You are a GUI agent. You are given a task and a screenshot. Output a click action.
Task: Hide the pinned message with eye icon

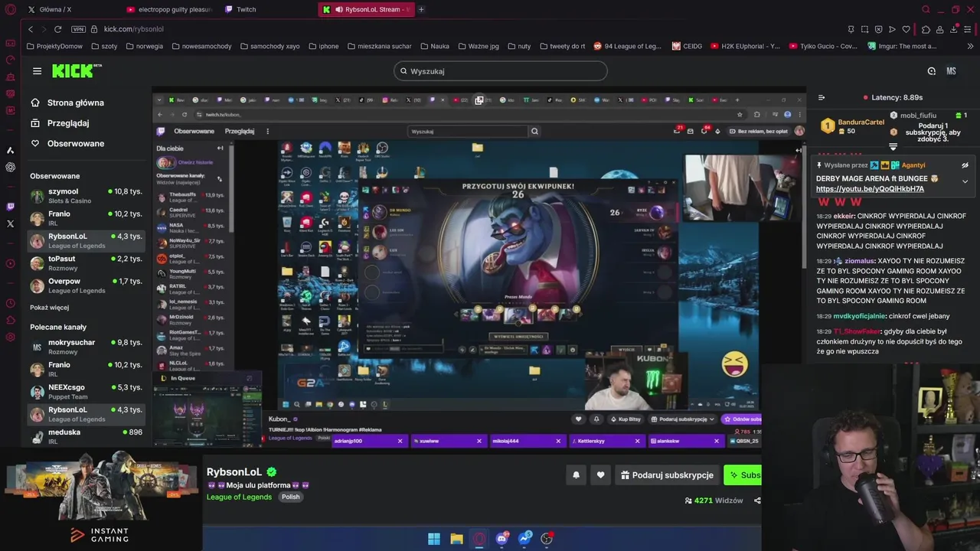pyautogui.click(x=965, y=165)
